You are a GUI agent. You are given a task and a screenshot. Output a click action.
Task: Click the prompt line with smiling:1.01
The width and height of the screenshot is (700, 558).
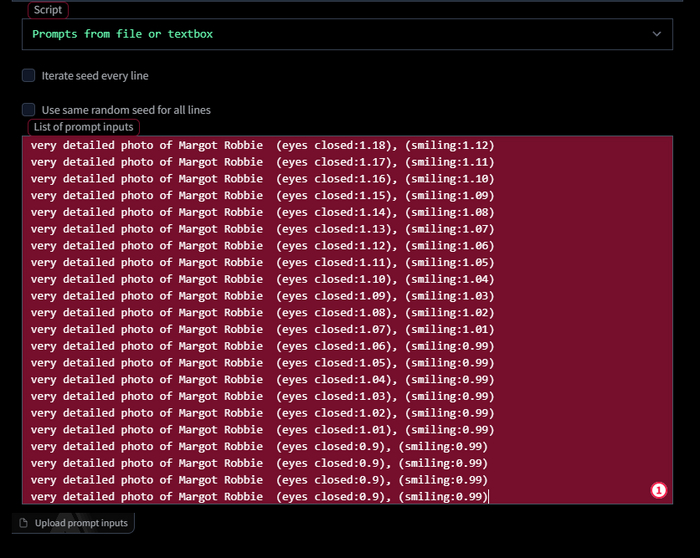[x=262, y=329]
